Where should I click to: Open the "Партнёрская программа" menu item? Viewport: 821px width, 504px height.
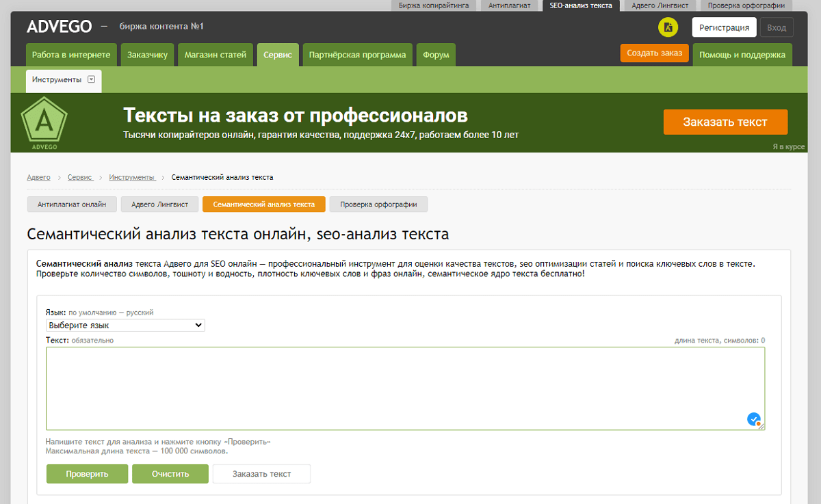click(x=357, y=55)
